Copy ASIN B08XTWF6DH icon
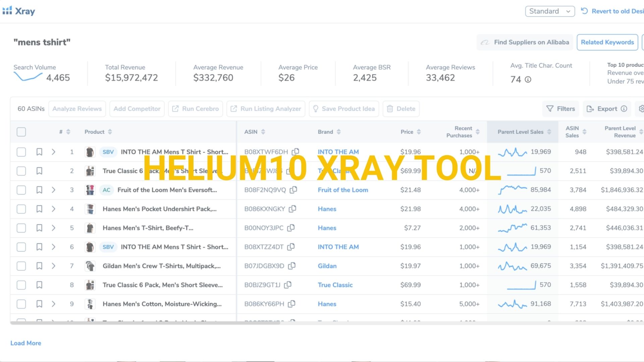 tap(296, 152)
